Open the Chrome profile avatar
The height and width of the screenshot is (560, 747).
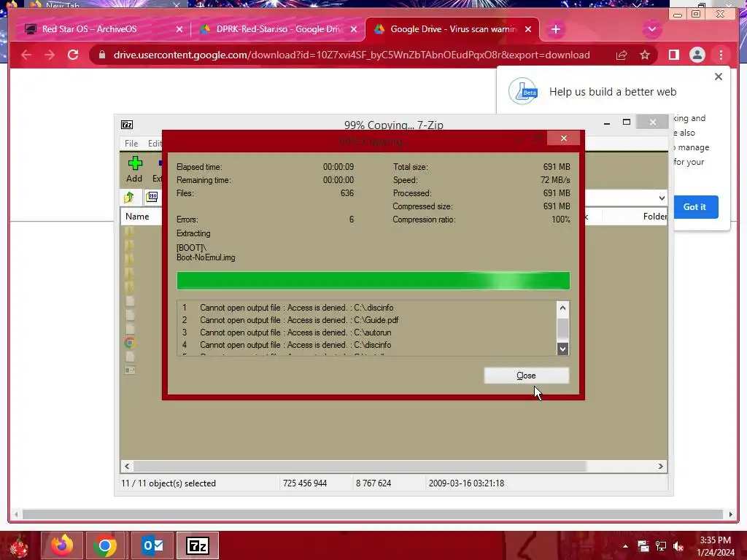click(x=697, y=55)
